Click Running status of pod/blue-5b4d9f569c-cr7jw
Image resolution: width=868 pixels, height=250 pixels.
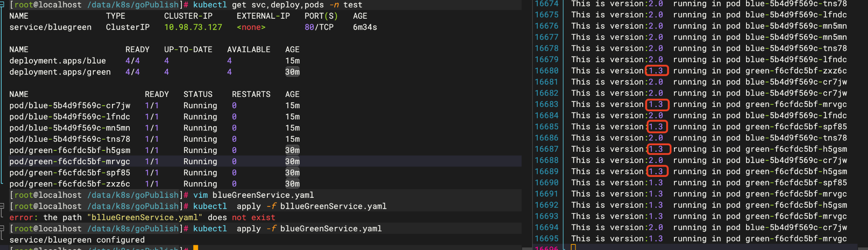click(200, 106)
